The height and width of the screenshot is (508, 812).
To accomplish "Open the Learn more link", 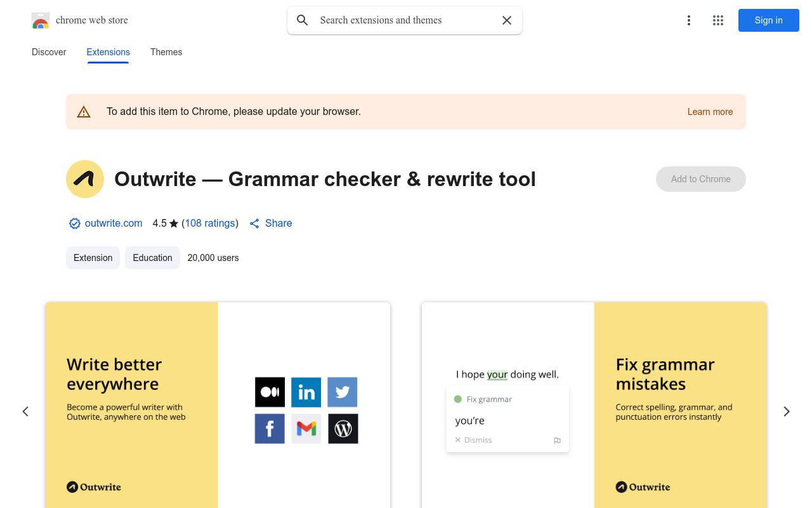I will point(710,112).
